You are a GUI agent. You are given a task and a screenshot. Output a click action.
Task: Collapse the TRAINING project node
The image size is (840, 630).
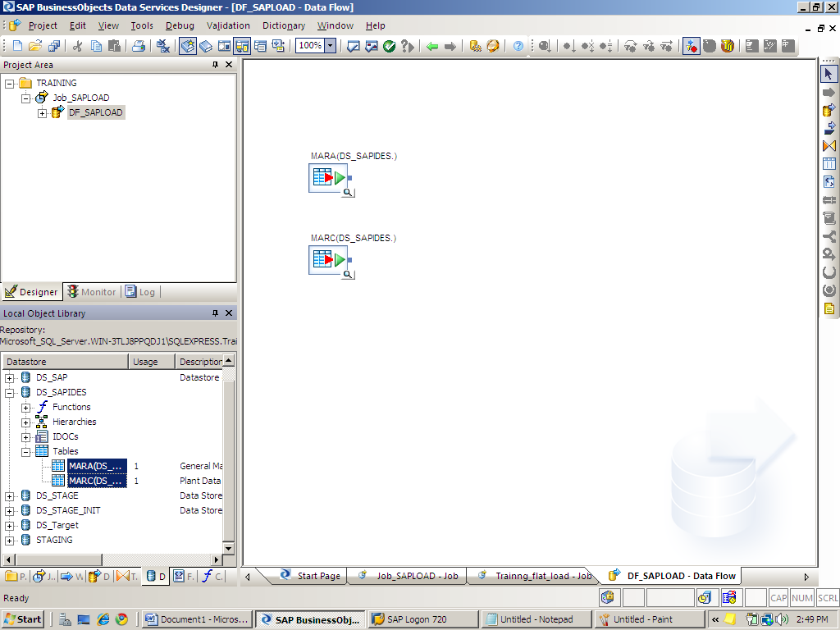point(9,84)
